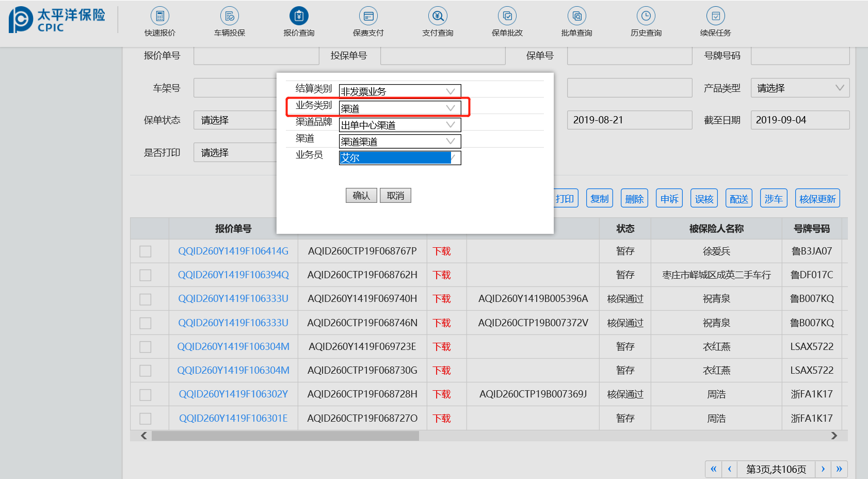This screenshot has height=479, width=868.
Task: Tick the checkbox for QQID260Y1419F106302Y
Action: coord(146,395)
